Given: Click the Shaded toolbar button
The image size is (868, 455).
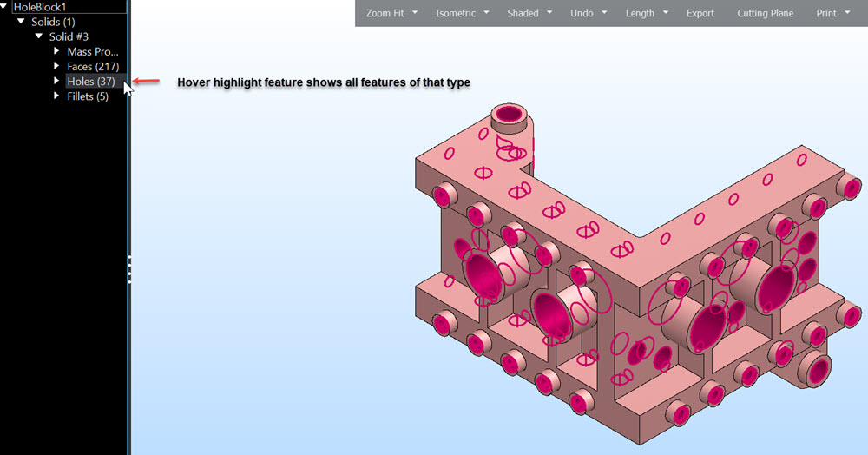Looking at the screenshot, I should (x=523, y=13).
